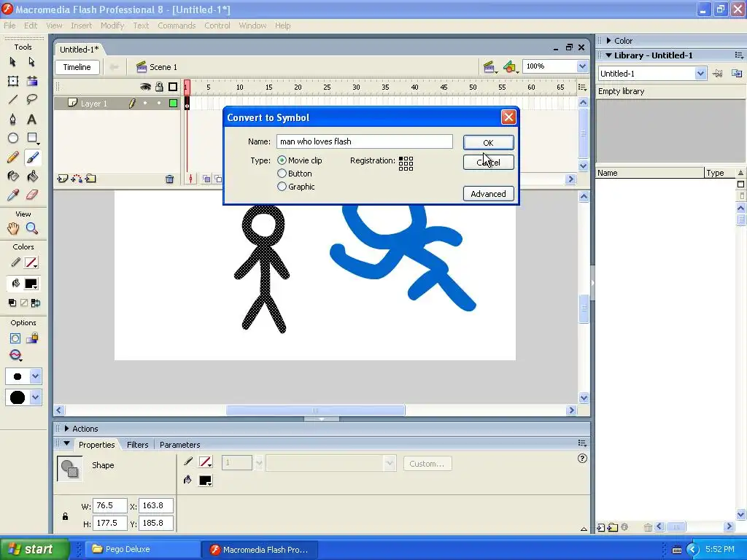
Task: Select the Pen tool
Action: (13, 119)
